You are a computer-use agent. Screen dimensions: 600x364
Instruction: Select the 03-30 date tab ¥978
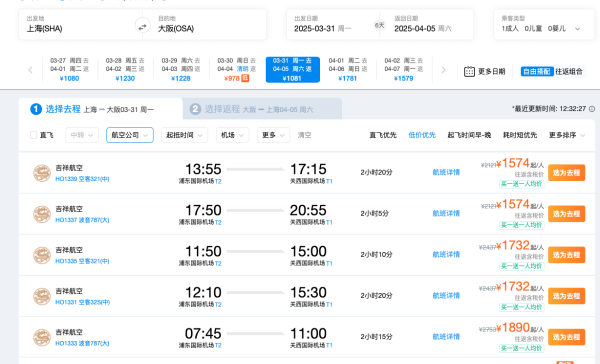click(236, 69)
